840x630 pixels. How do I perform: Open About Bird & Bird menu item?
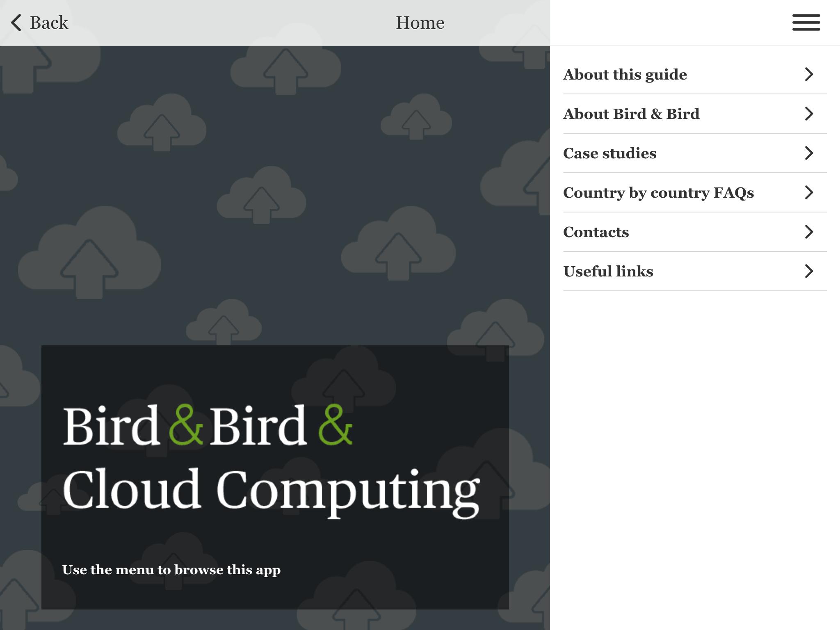click(x=695, y=114)
